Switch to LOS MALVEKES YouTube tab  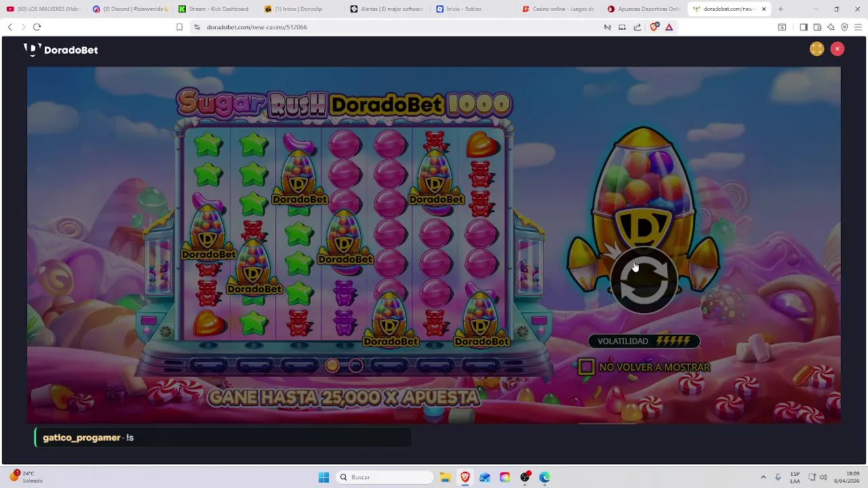point(43,9)
